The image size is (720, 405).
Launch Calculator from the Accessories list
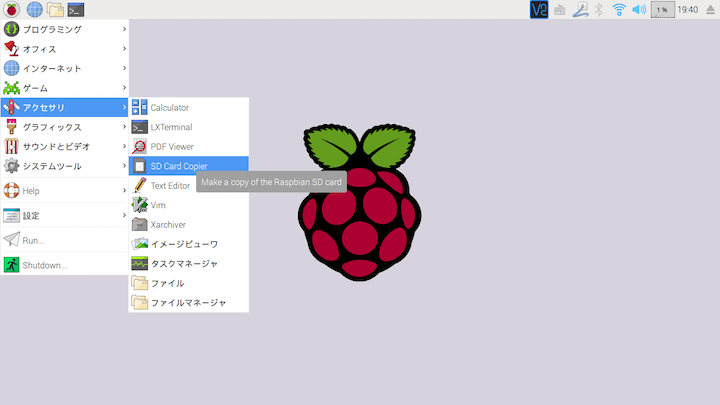pyautogui.click(x=189, y=107)
